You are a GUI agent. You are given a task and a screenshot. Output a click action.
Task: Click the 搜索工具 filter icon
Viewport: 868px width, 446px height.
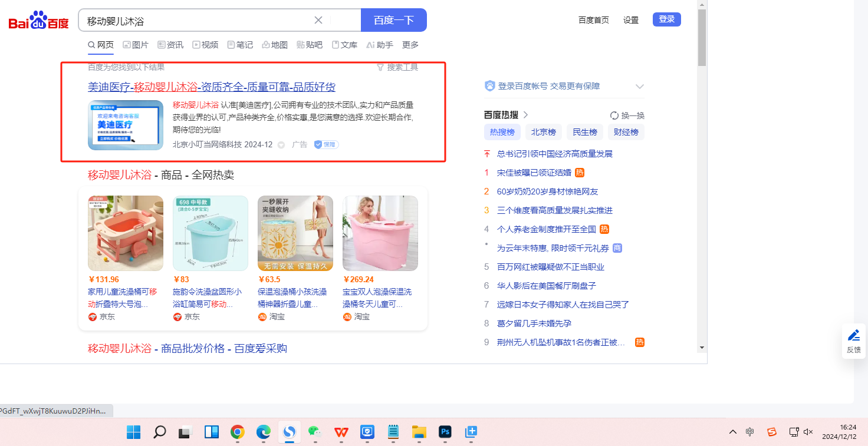[380, 68]
